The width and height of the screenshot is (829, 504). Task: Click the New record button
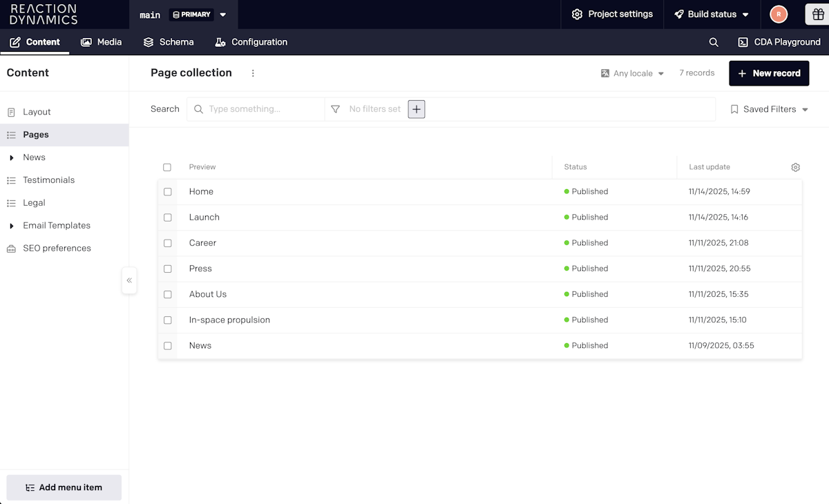pos(768,73)
